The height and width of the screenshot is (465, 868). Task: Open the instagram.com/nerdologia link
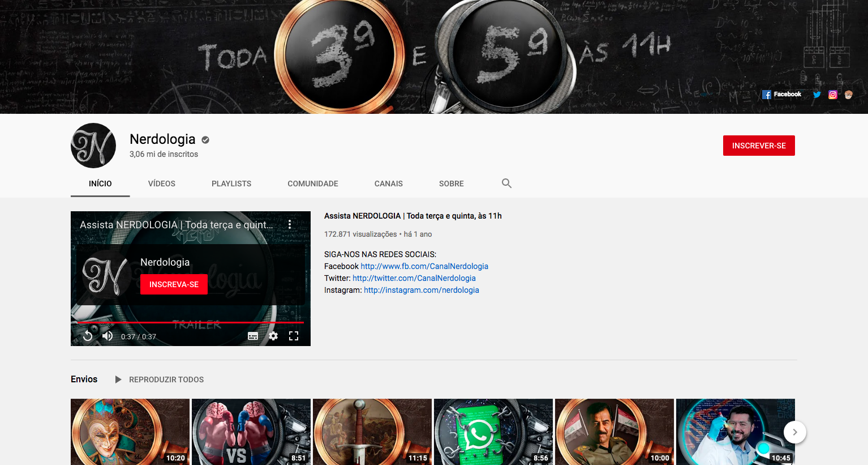coord(422,290)
